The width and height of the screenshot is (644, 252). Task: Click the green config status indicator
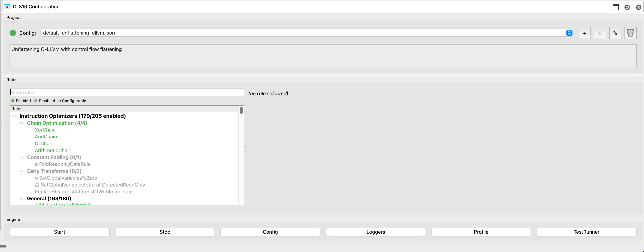[x=13, y=33]
